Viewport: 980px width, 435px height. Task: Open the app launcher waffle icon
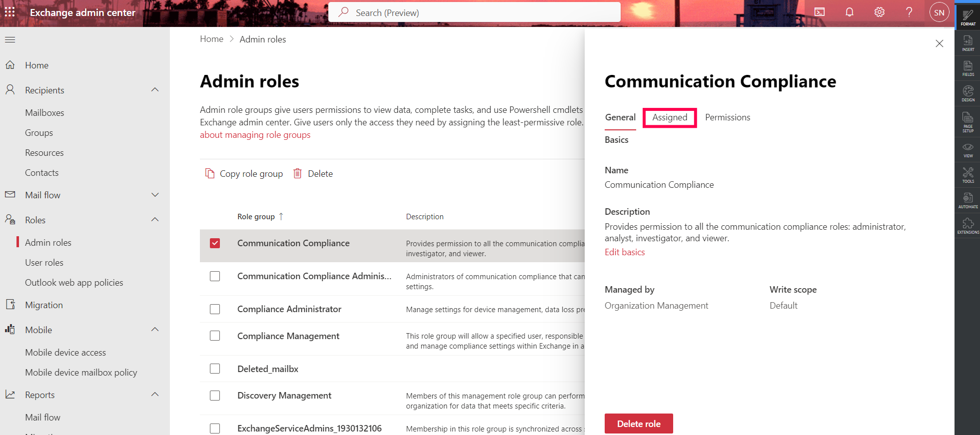[x=10, y=12]
